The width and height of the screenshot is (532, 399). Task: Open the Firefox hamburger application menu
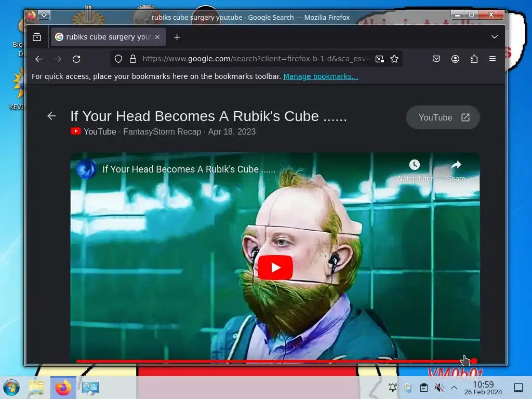493,59
